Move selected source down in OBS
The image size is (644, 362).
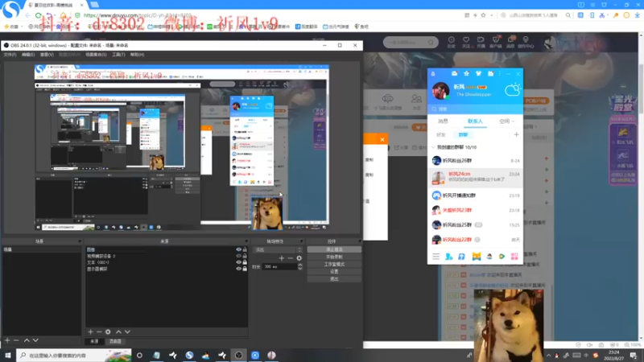click(x=127, y=331)
